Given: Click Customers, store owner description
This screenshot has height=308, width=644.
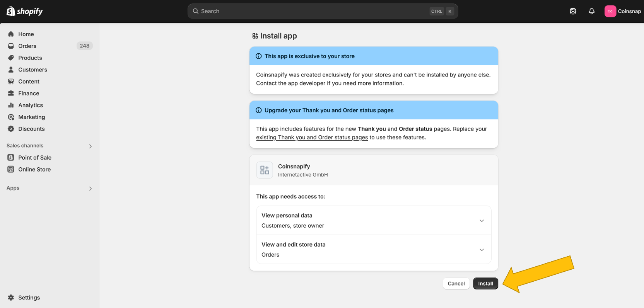Looking at the screenshot, I should [x=293, y=226].
